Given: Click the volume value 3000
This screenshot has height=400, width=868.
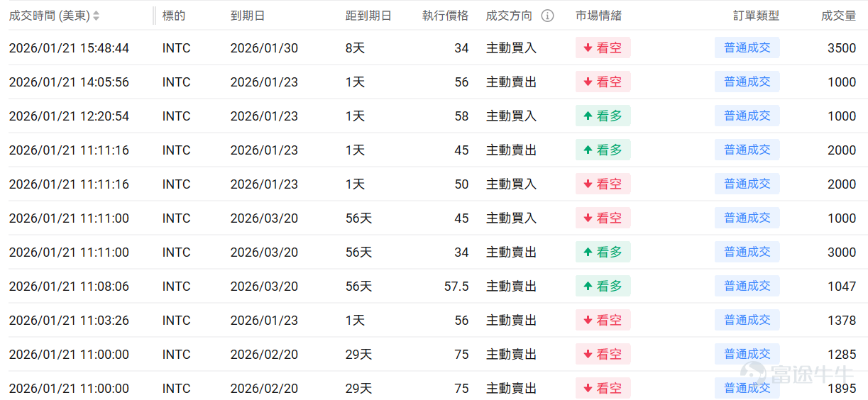Looking at the screenshot, I should pos(842,252).
